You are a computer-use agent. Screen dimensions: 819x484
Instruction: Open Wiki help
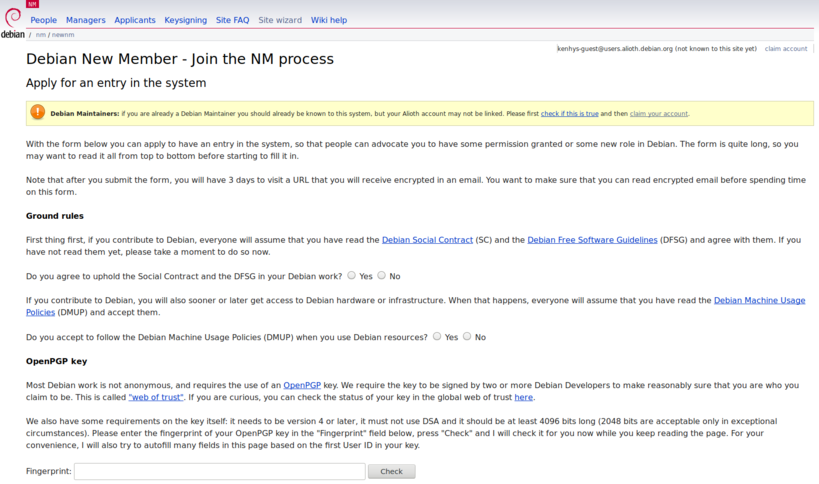(329, 20)
